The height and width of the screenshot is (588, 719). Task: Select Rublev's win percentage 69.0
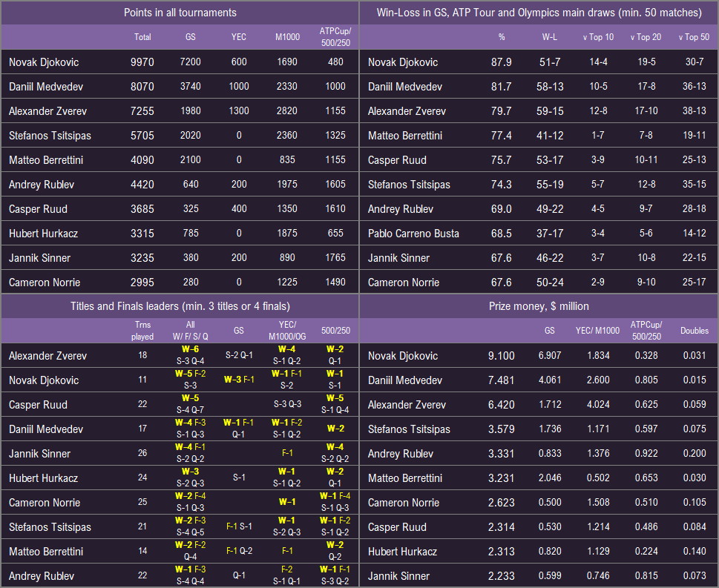pyautogui.click(x=501, y=209)
